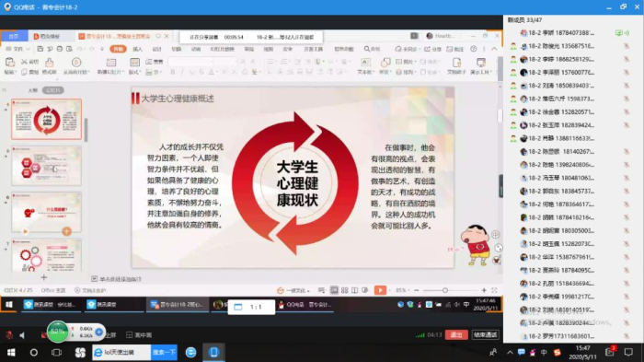Toggle the speaker icon in QQ call bar

(x=22, y=335)
